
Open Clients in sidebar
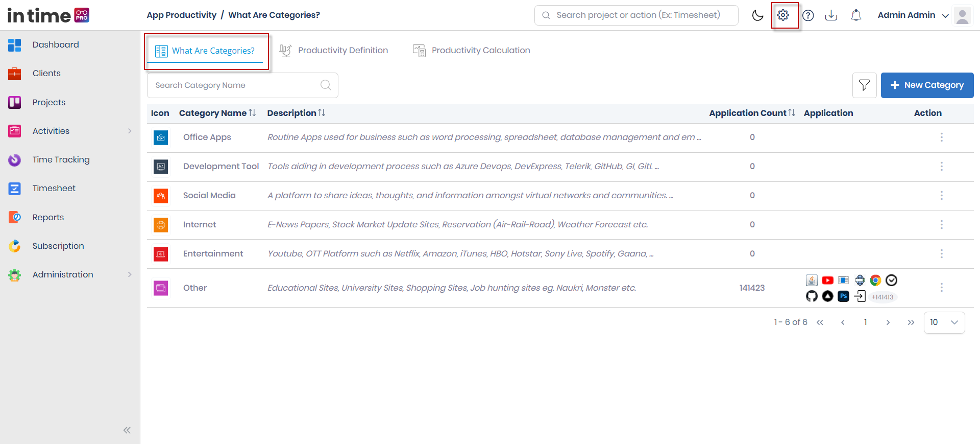pos(46,74)
